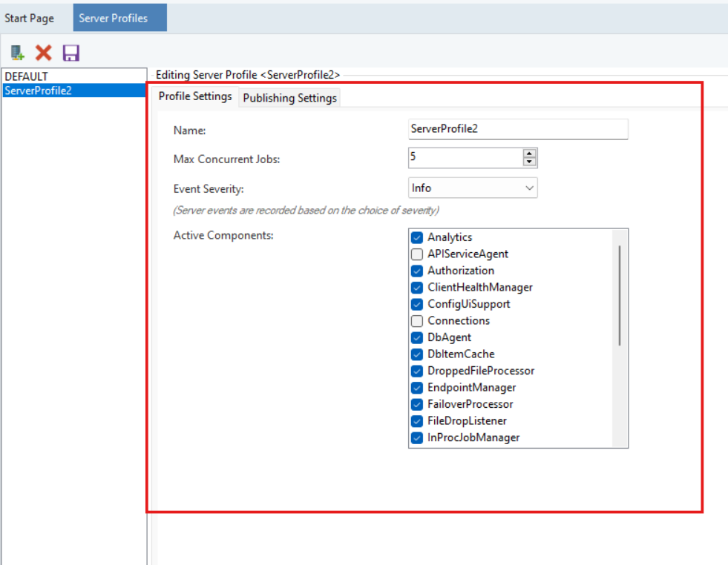Click the save floppy disk icon
728x565 pixels.
tap(70, 53)
